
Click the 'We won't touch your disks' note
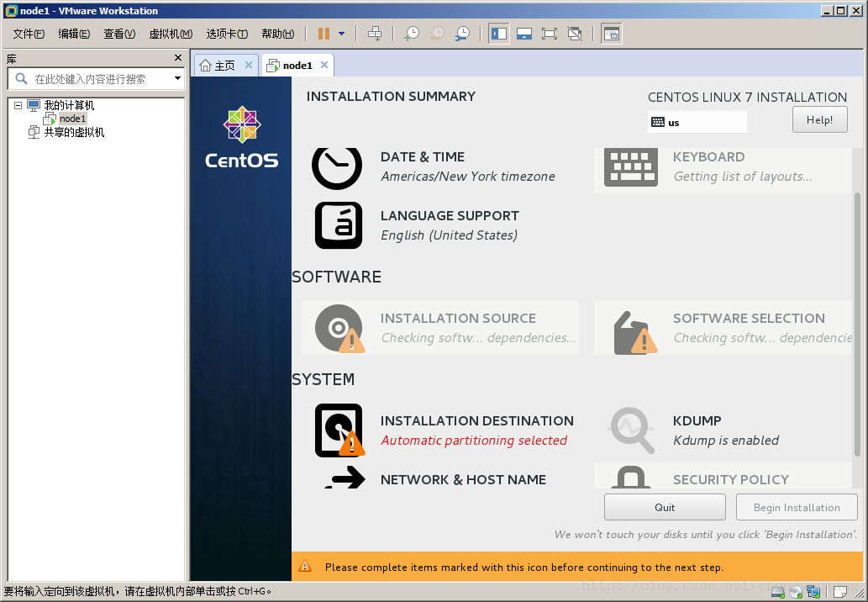pyautogui.click(x=706, y=535)
